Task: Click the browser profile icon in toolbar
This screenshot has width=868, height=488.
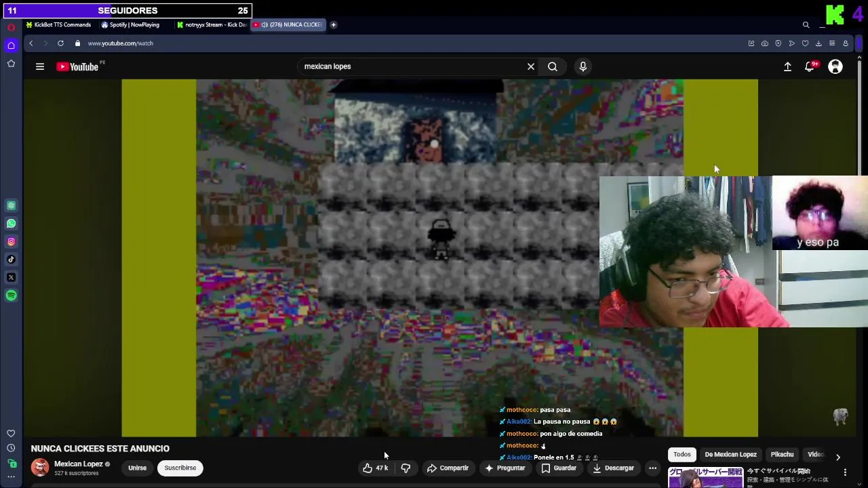Action: click(846, 43)
